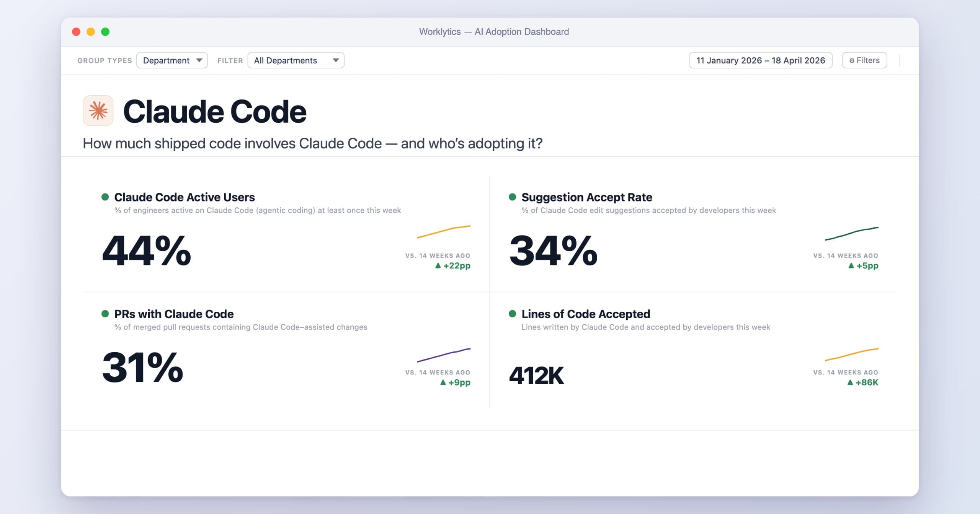The height and width of the screenshot is (514, 980).
Task: Close the window with the red button
Action: coord(76,32)
